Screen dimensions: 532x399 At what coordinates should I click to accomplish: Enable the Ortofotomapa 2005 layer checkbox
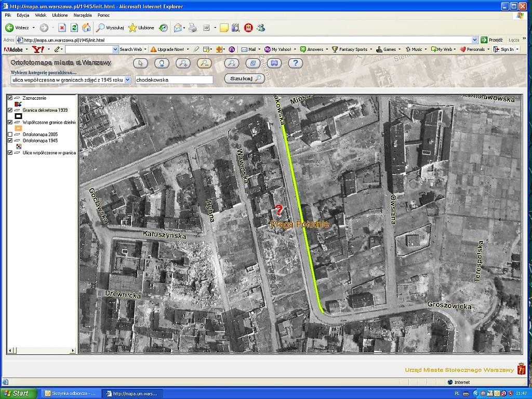point(10,135)
